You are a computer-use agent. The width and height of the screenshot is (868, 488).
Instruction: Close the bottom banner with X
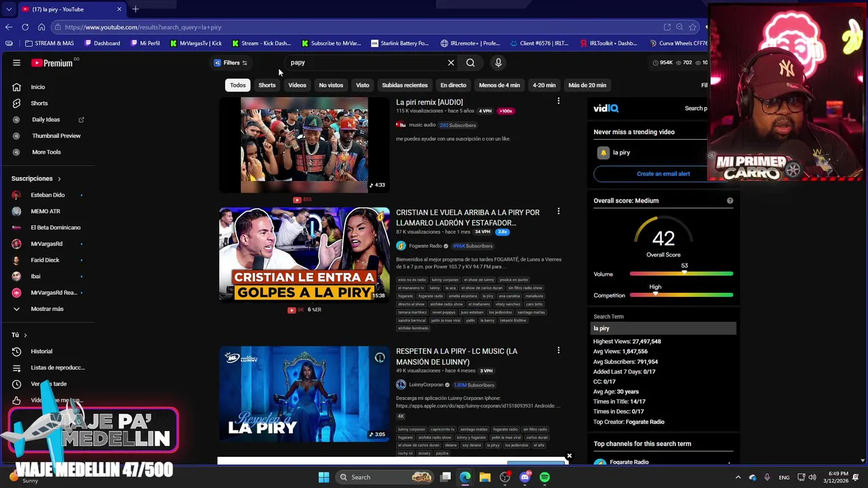[x=569, y=456]
